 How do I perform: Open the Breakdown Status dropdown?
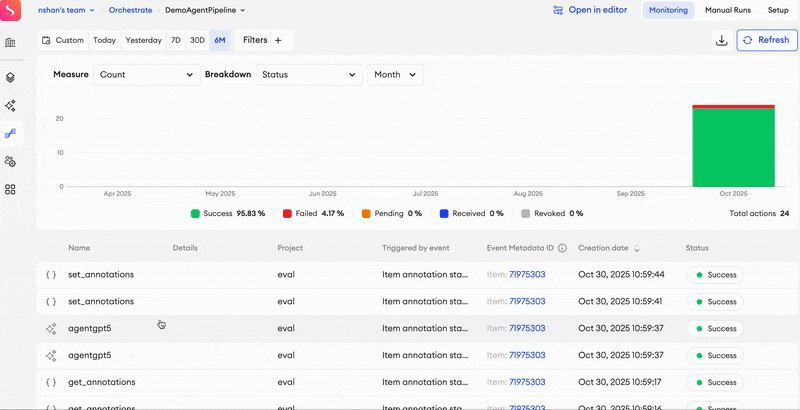309,75
